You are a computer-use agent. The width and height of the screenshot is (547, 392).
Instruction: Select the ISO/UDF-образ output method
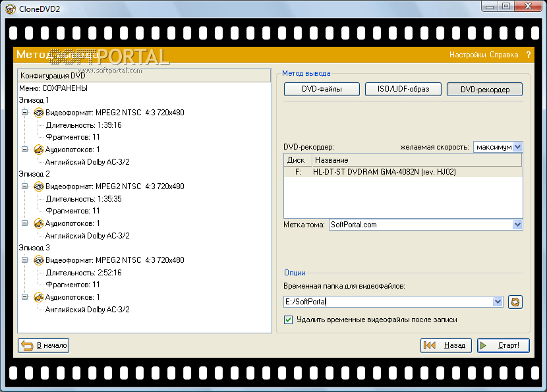pyautogui.click(x=403, y=90)
